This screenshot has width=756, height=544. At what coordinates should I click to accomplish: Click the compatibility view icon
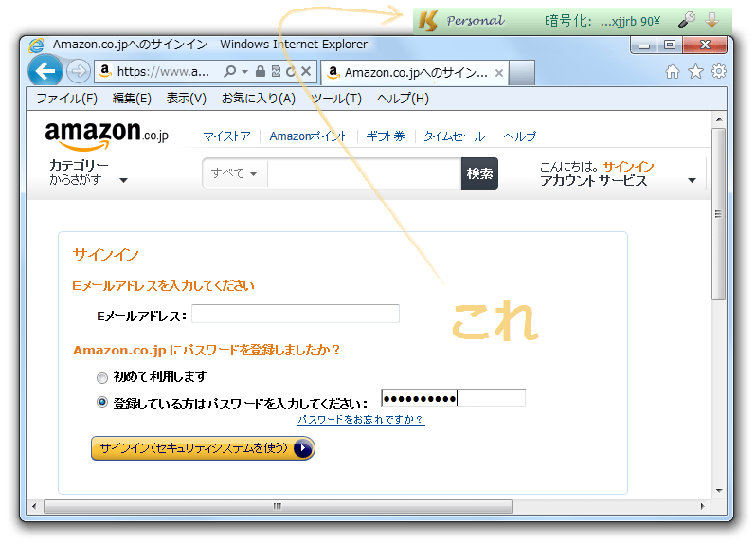pyautogui.click(x=276, y=71)
